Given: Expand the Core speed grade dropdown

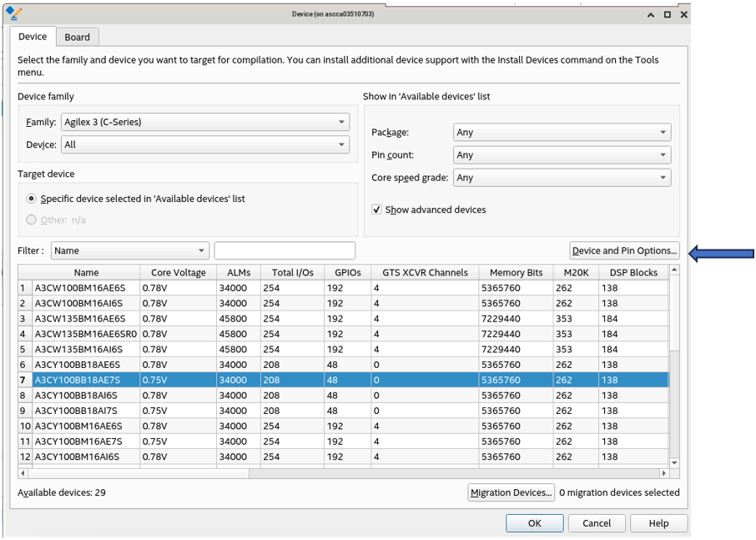Looking at the screenshot, I should (x=562, y=178).
